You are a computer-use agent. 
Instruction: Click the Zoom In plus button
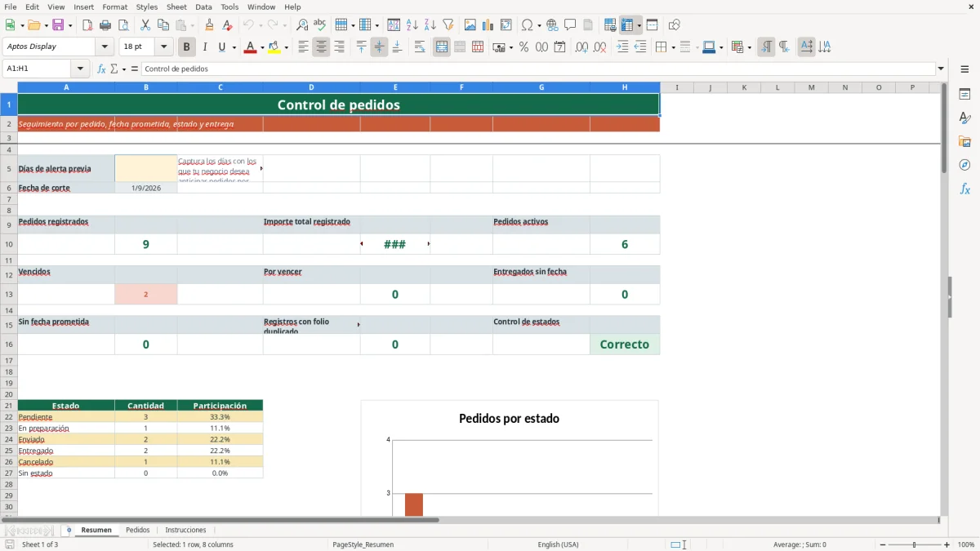point(947,544)
